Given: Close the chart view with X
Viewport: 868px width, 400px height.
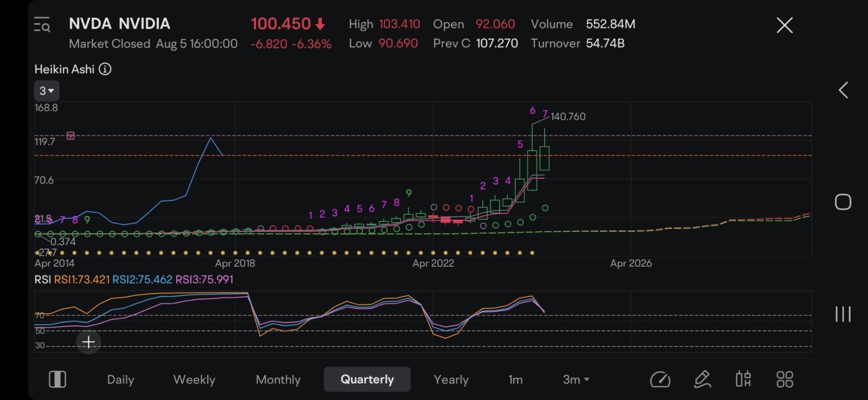Looking at the screenshot, I should 784,25.
